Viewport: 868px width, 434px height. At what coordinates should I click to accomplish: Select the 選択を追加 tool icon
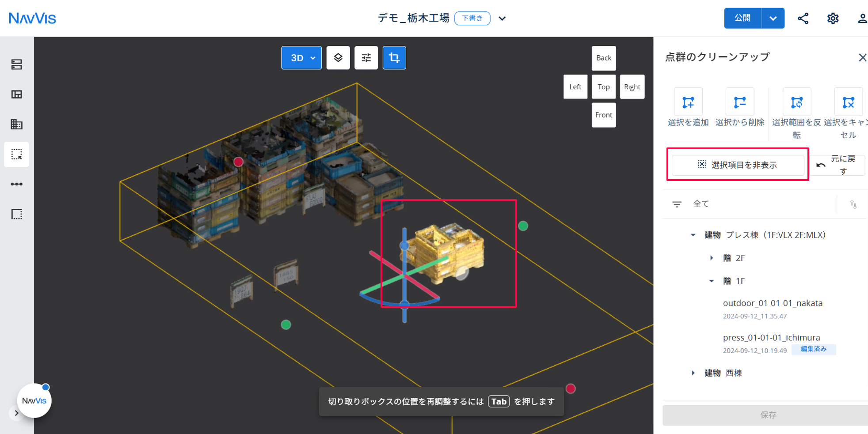[688, 102]
